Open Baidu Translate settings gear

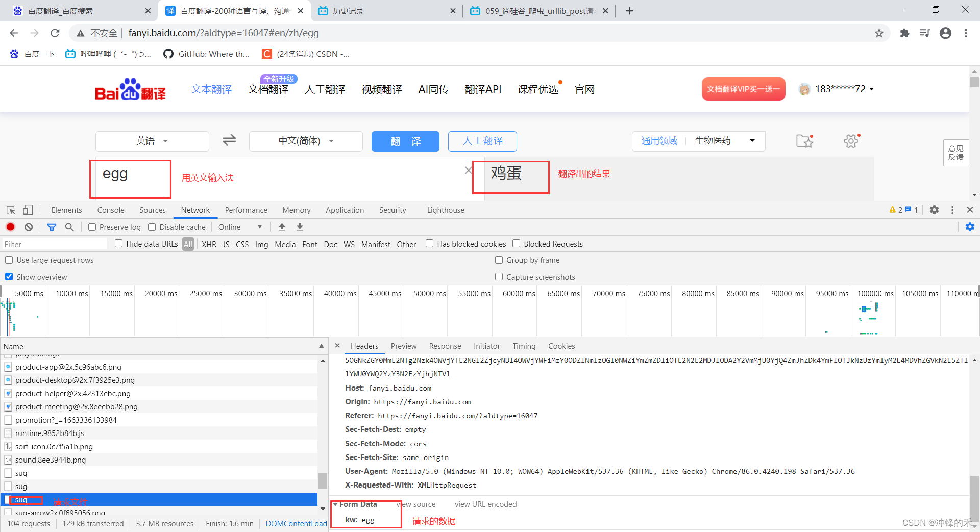850,141
